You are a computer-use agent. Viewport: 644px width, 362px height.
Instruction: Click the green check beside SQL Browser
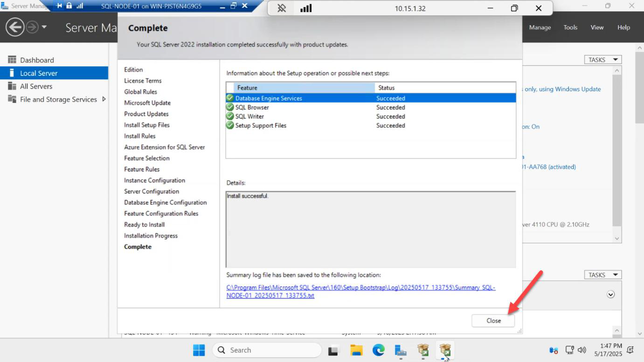click(230, 107)
